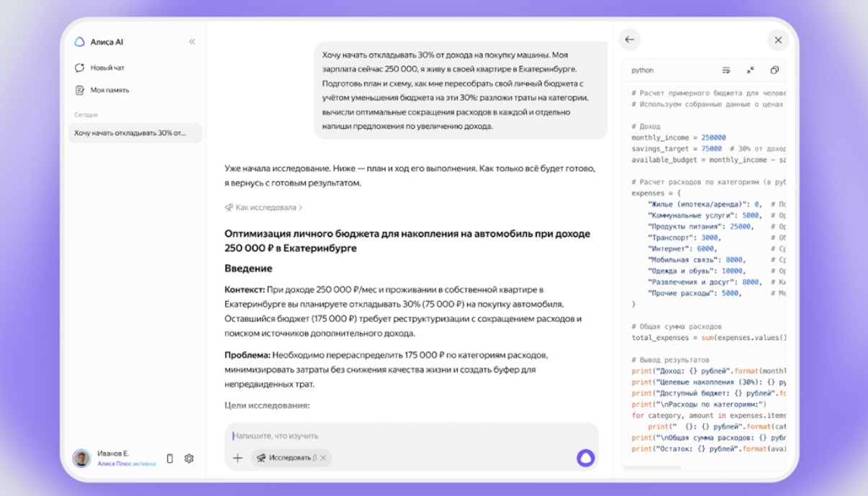The height and width of the screenshot is (496, 868).
Task: Toggle word wrap in python code block
Action: click(x=726, y=70)
